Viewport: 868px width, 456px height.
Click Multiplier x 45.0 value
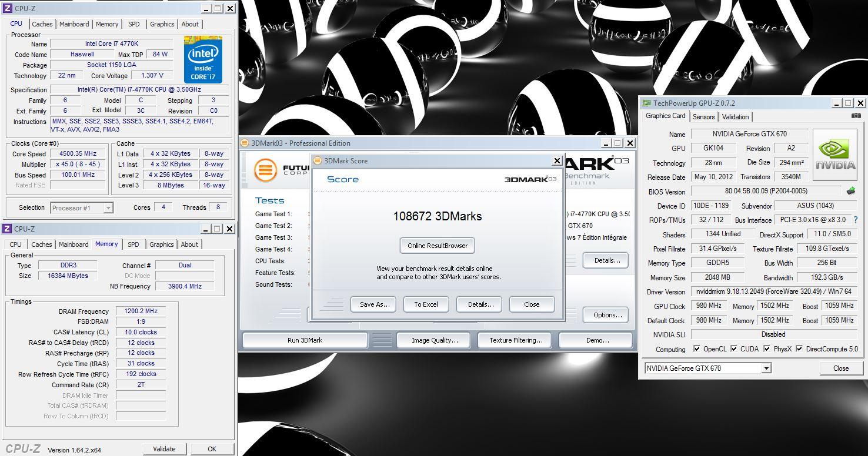pyautogui.click(x=78, y=165)
